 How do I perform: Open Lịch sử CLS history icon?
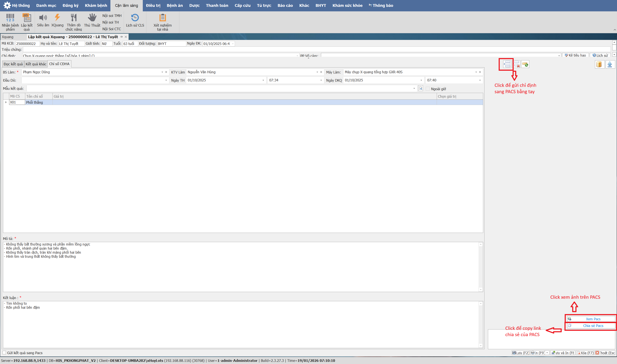click(x=135, y=20)
